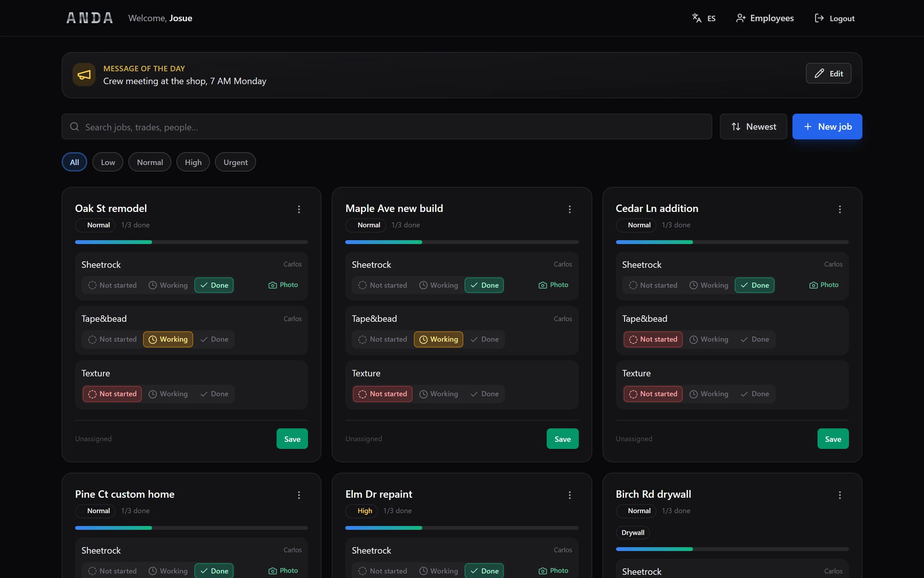924x578 pixels.
Task: Open the Cedar Ln addition options menu
Action: tap(840, 209)
